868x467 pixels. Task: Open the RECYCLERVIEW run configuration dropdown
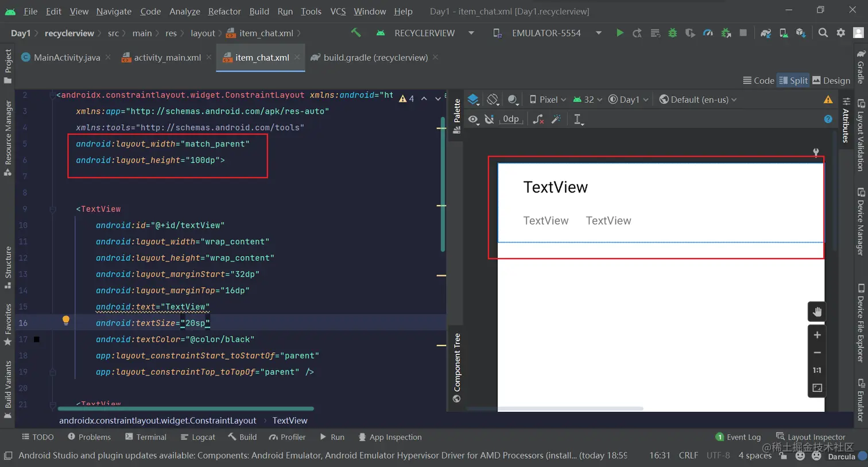(425, 33)
